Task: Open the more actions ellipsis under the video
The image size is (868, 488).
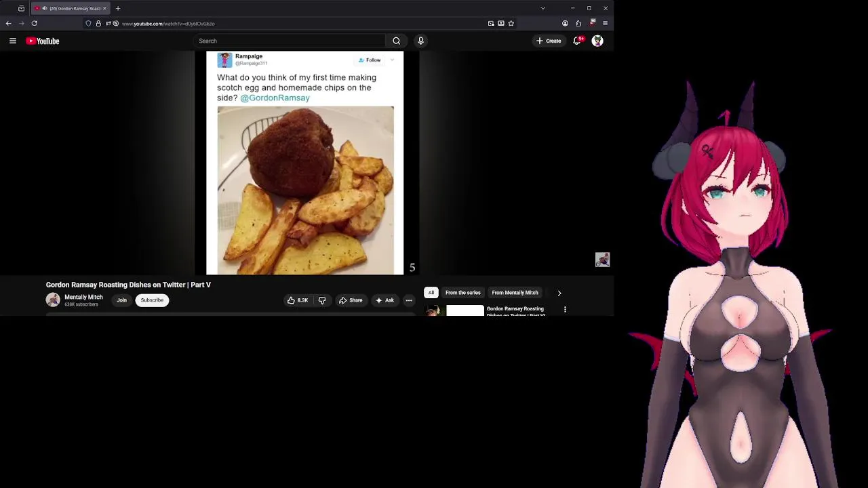Action: (x=409, y=300)
